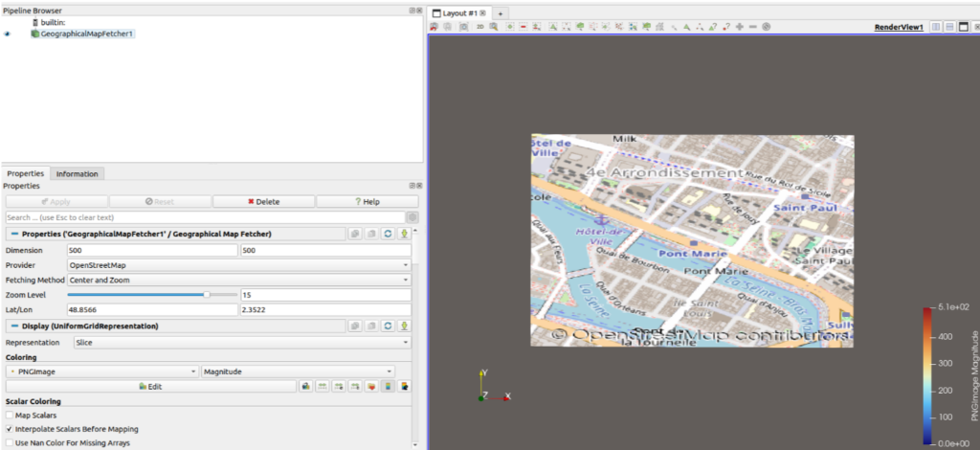The image size is (980, 450).
Task: Click the choose preset heart icon
Action: (x=371, y=386)
